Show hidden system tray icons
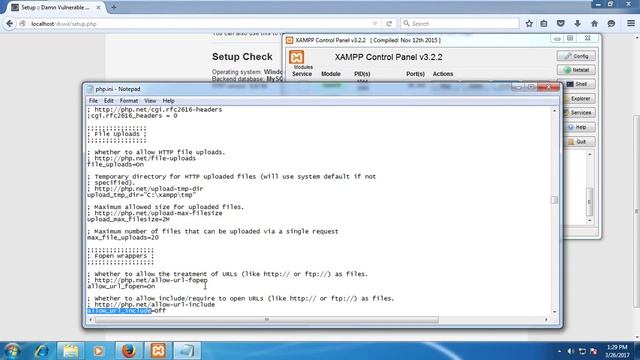640x360 pixels. coord(559,351)
